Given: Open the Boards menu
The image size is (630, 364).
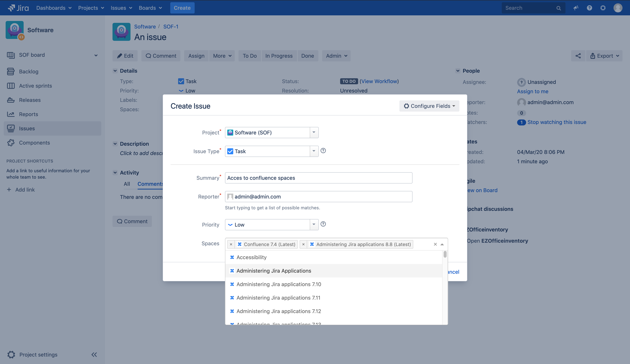Looking at the screenshot, I should click(x=150, y=8).
